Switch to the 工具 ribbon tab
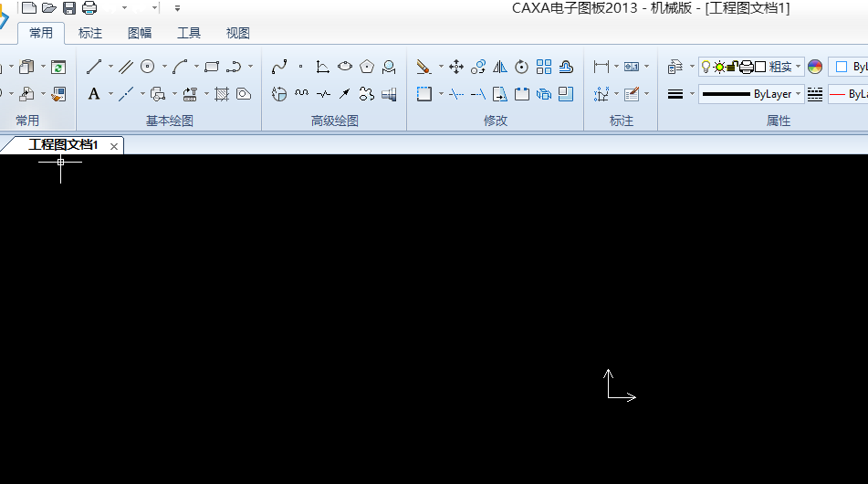 [x=189, y=33]
